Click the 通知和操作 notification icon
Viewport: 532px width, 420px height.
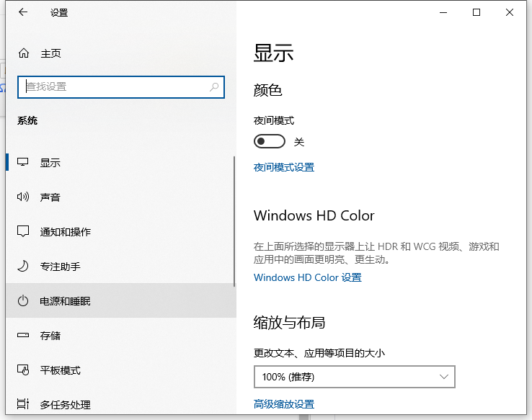point(23,232)
